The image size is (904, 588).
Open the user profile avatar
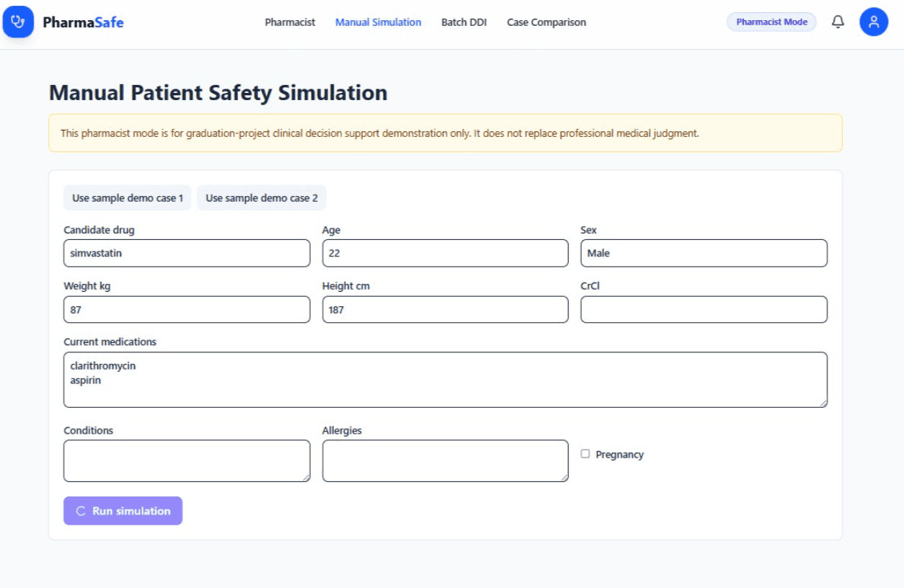[874, 22]
